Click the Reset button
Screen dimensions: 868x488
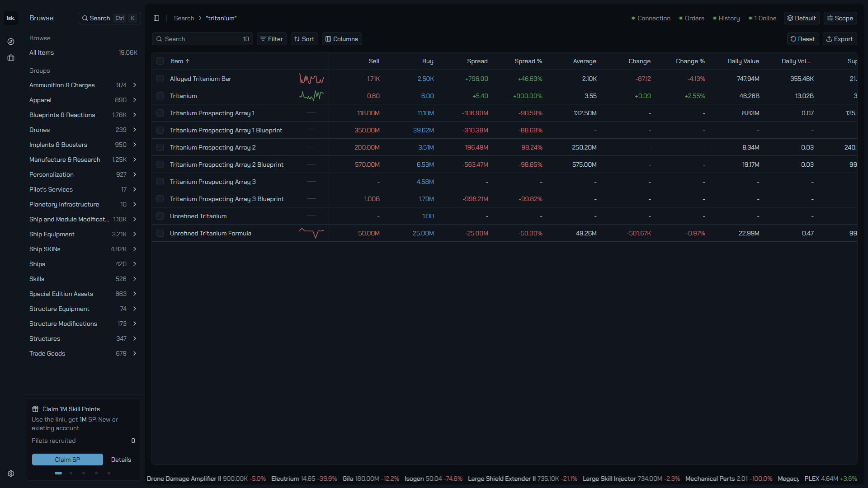click(x=803, y=39)
